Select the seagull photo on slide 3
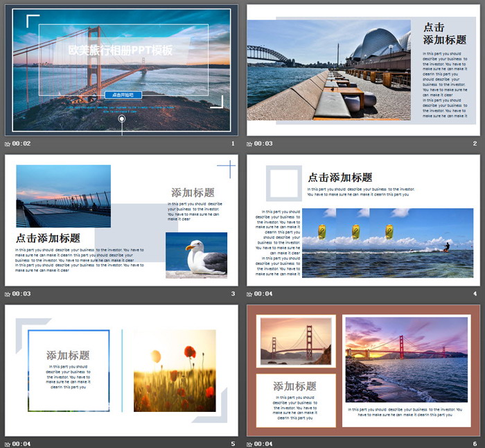This screenshot has height=448, width=485. pos(196,255)
